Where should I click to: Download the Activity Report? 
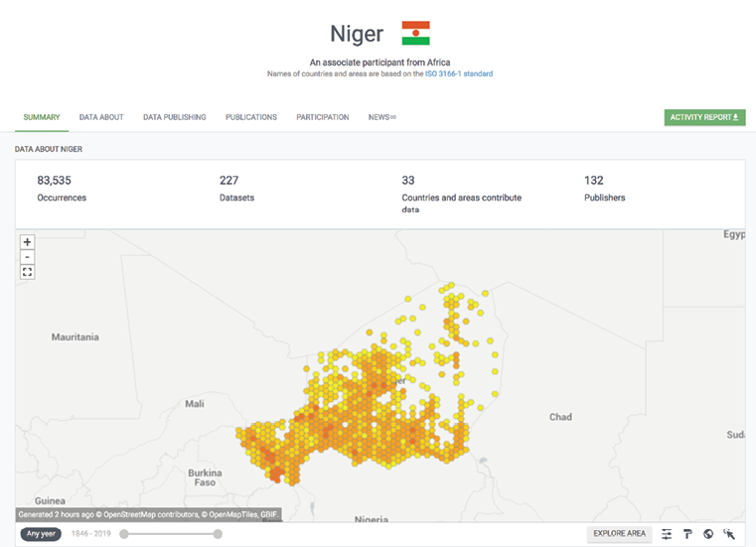[704, 117]
